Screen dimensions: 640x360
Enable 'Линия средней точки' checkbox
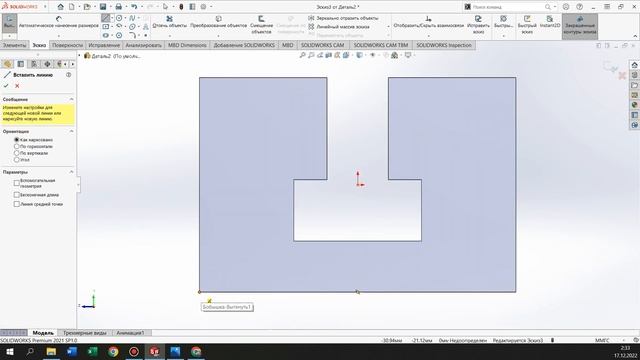[17, 204]
